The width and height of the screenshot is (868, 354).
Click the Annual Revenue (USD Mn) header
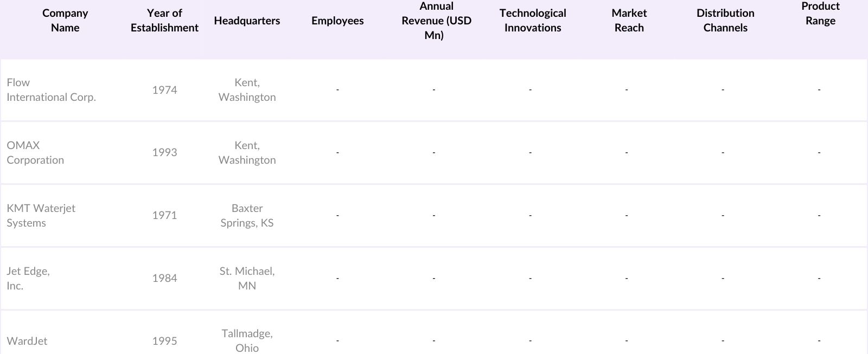coord(436,21)
